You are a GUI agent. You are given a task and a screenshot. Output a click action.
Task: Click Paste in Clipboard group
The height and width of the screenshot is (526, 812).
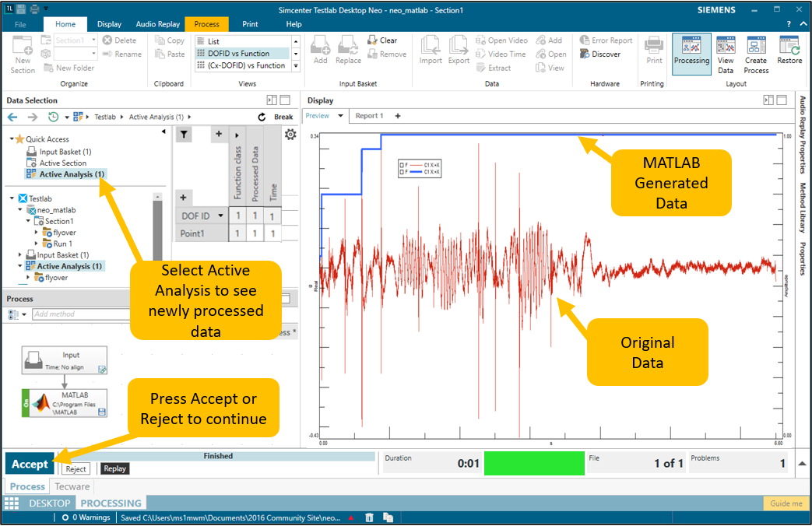[170, 54]
